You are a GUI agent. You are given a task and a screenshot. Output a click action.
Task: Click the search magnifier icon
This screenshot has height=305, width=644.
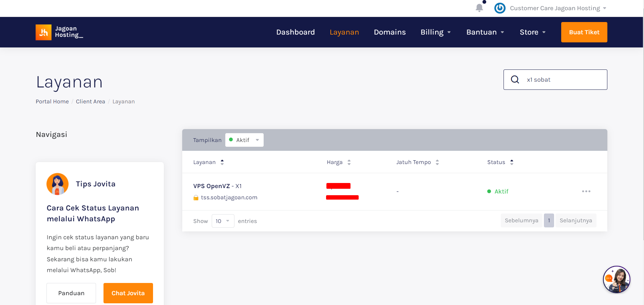[x=515, y=80]
